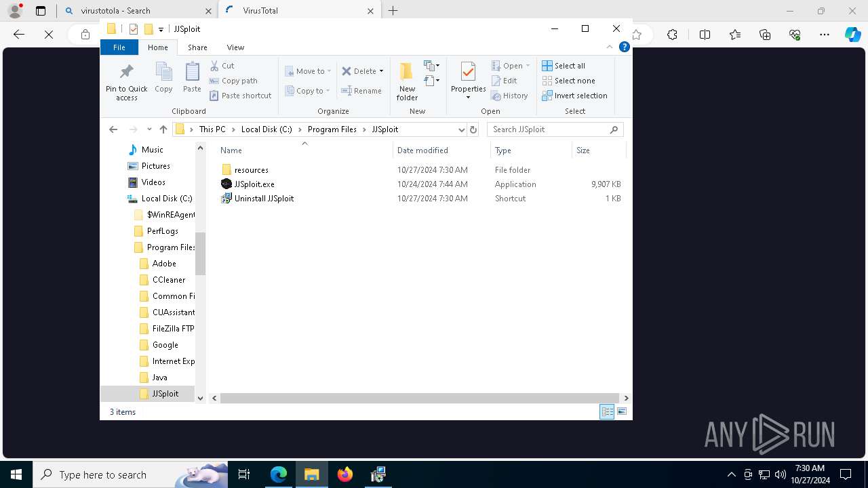Open Edge Favorites star icon

pos(735,35)
